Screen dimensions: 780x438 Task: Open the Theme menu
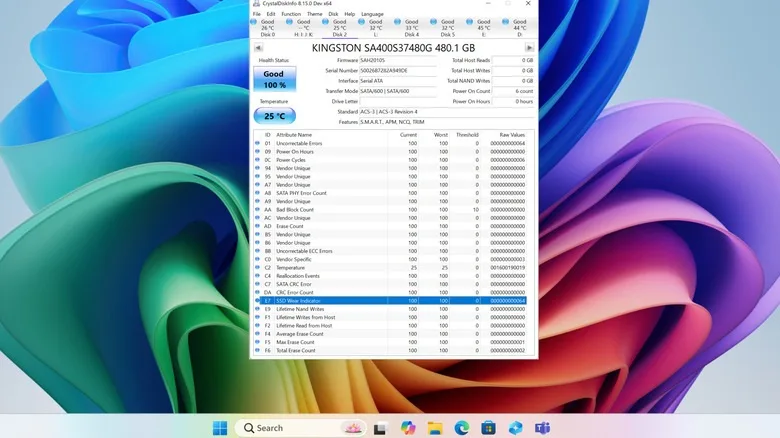tap(314, 14)
